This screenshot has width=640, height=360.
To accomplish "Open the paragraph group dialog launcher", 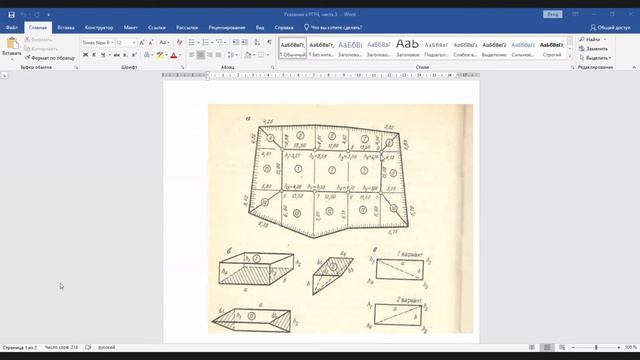I will click(273, 67).
